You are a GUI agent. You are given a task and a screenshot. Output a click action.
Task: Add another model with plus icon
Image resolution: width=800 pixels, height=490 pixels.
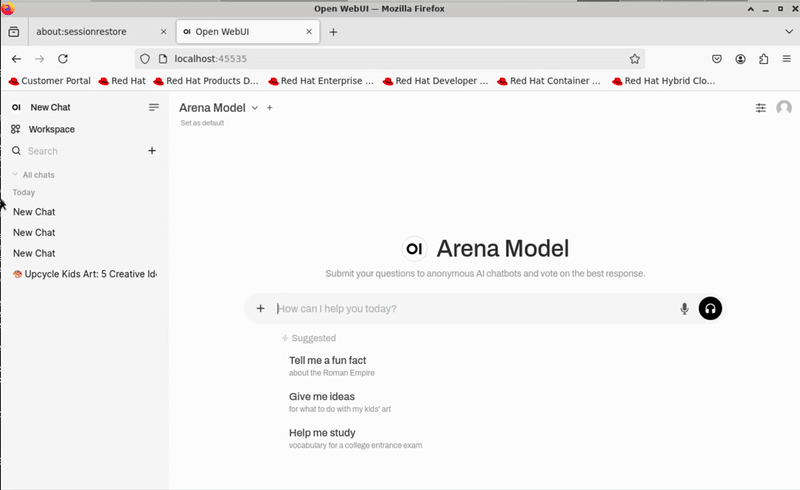click(x=270, y=108)
